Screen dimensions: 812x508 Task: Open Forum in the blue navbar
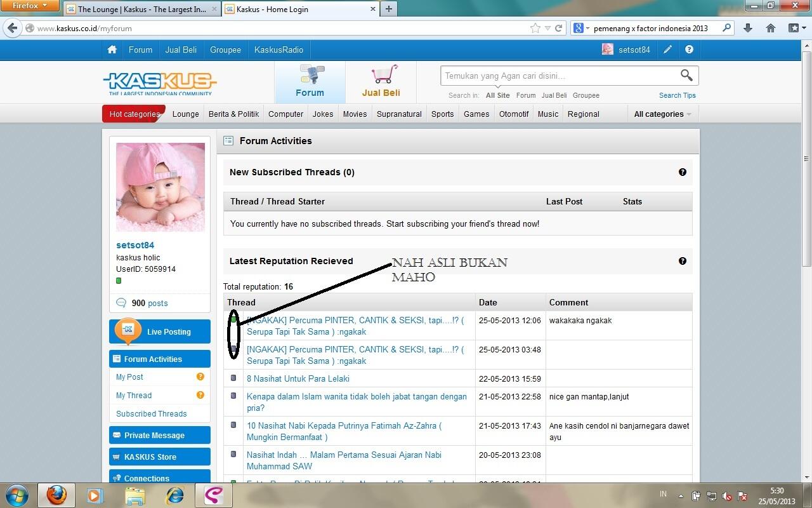tap(140, 50)
